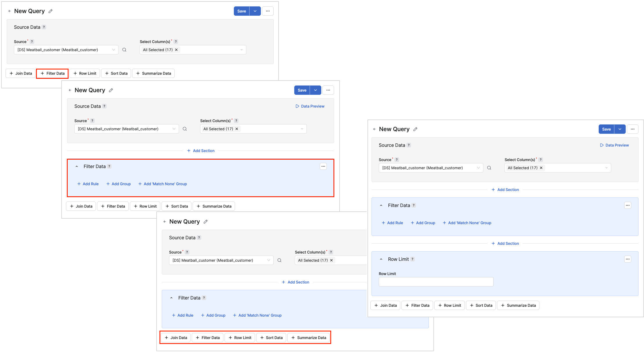Click rename pencil icon in Row Limit window
Viewport: 644px width, 353px height.
[415, 129]
